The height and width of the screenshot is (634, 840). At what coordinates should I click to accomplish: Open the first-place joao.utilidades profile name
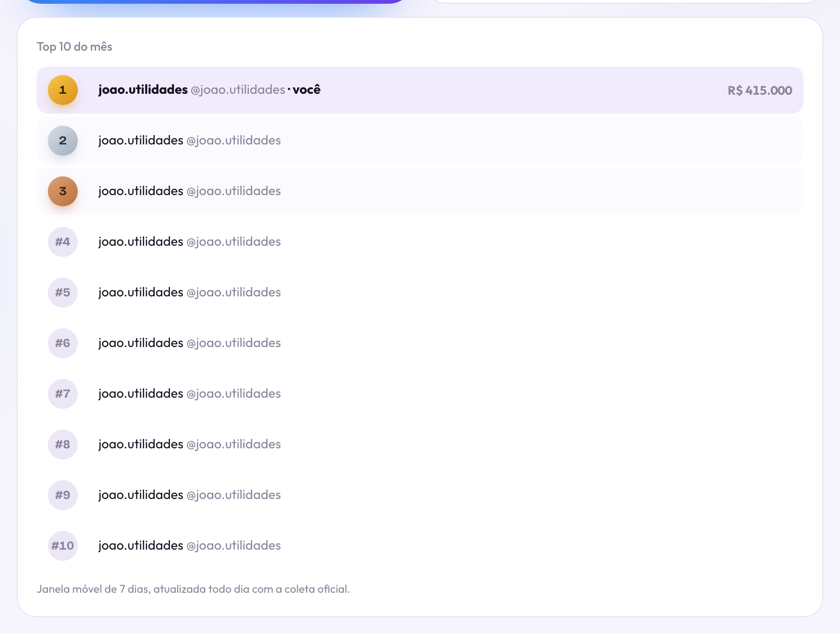pyautogui.click(x=143, y=90)
